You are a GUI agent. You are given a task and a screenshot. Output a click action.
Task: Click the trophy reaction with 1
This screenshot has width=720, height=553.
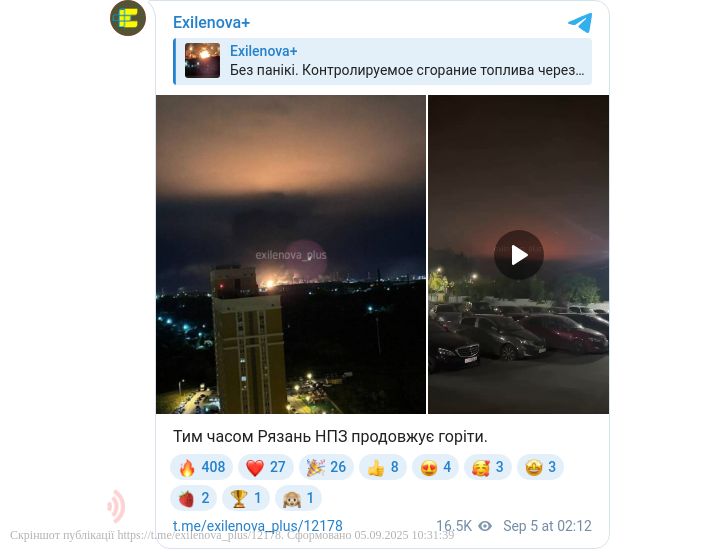246,498
